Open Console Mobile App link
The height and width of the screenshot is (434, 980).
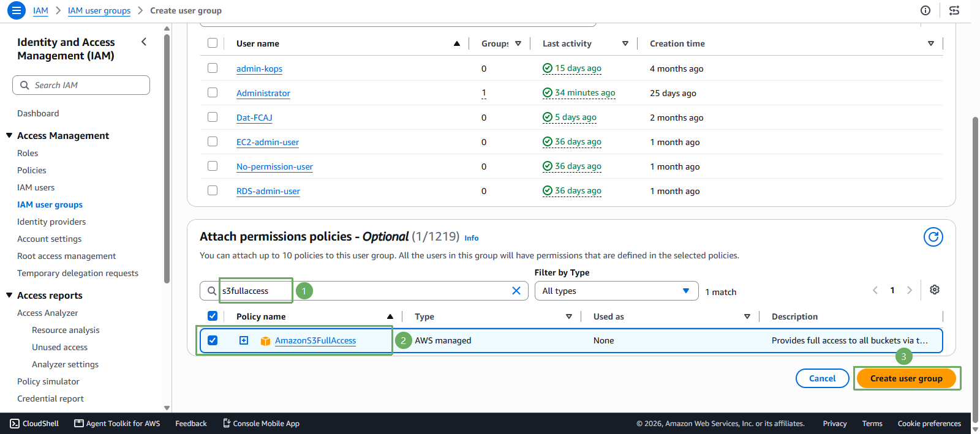point(261,424)
